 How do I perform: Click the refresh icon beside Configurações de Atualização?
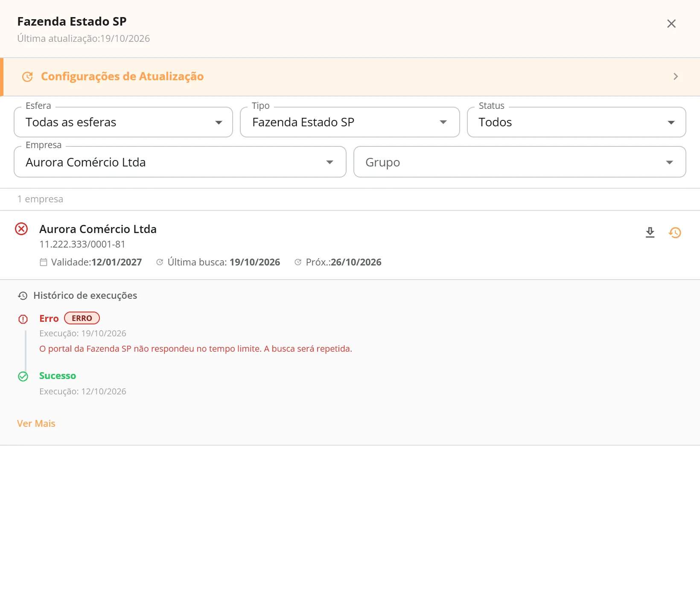click(27, 77)
